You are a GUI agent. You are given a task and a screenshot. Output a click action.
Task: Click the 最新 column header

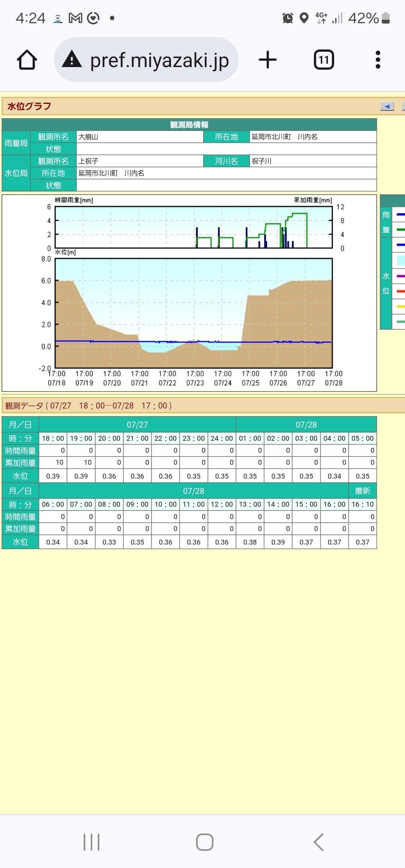point(362,491)
